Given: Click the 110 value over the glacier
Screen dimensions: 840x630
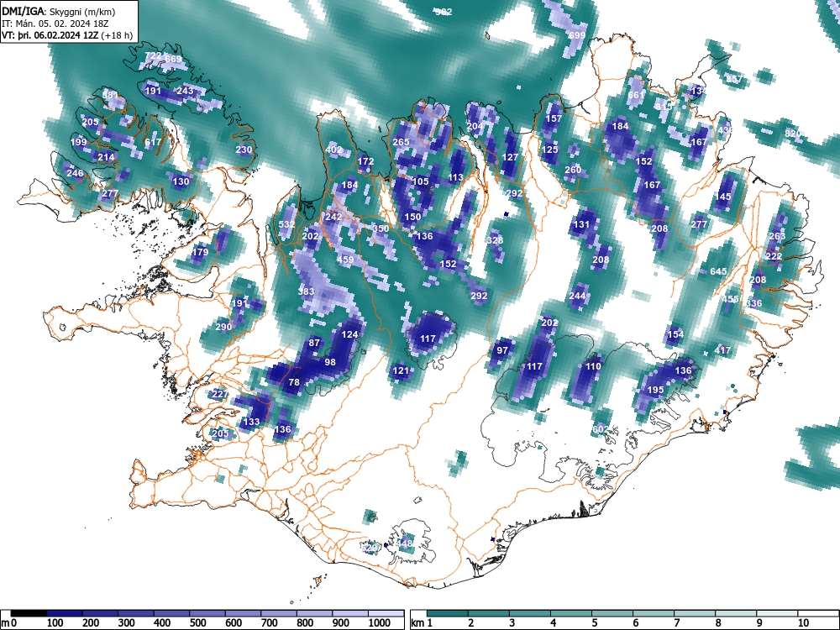Looking at the screenshot, I should (x=594, y=366).
